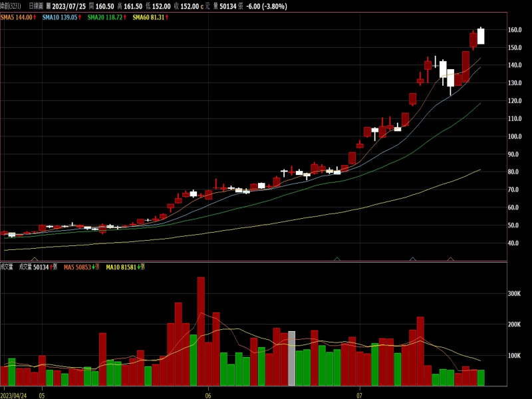Click the latest white candlestick near 160
Screen dimensions: 532x399
tap(481, 36)
